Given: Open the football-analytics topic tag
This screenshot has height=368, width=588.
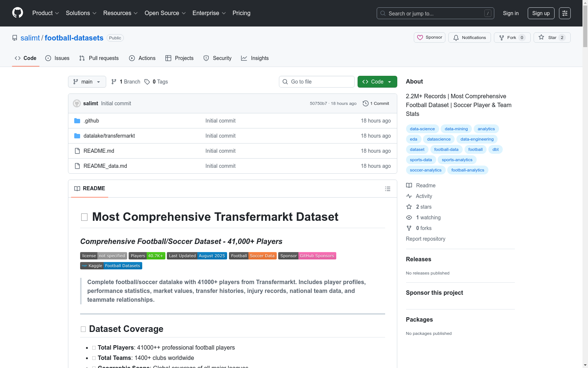Looking at the screenshot, I should 468,170.
